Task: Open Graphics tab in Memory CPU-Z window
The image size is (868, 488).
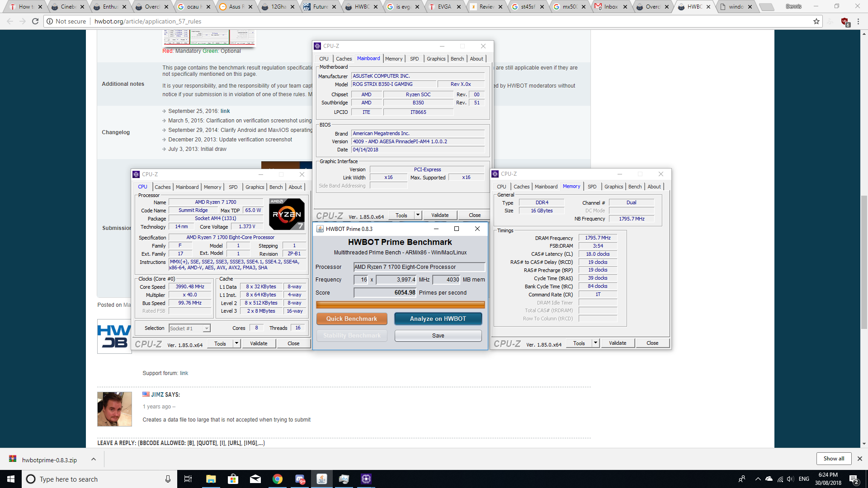Action: 613,187
